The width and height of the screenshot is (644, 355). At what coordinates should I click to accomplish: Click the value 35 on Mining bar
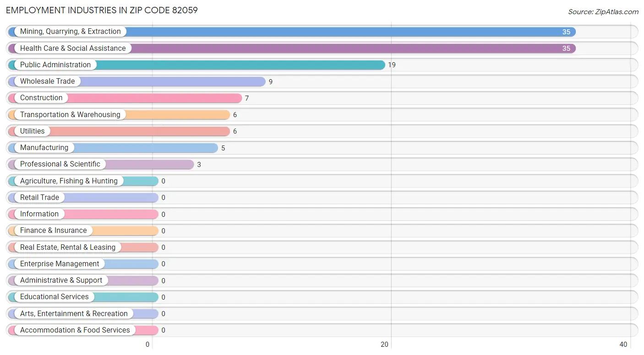566,32
